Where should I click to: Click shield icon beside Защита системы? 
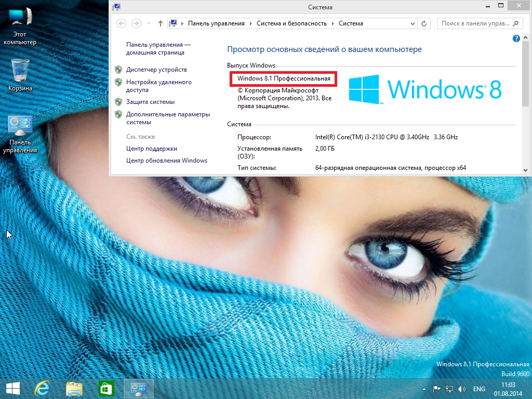[118, 102]
